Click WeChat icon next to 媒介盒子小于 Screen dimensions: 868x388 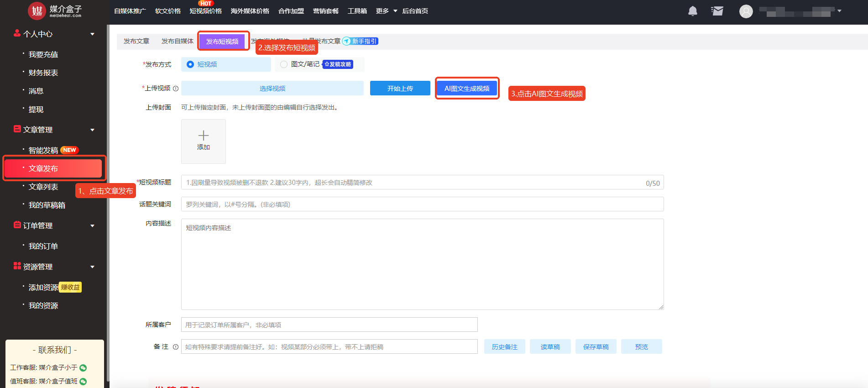pos(83,368)
